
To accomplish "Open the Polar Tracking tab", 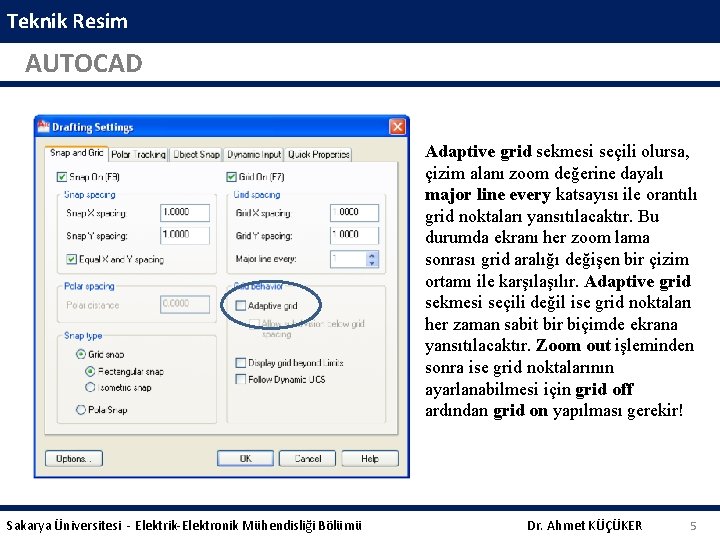I will pyautogui.click(x=138, y=154).
